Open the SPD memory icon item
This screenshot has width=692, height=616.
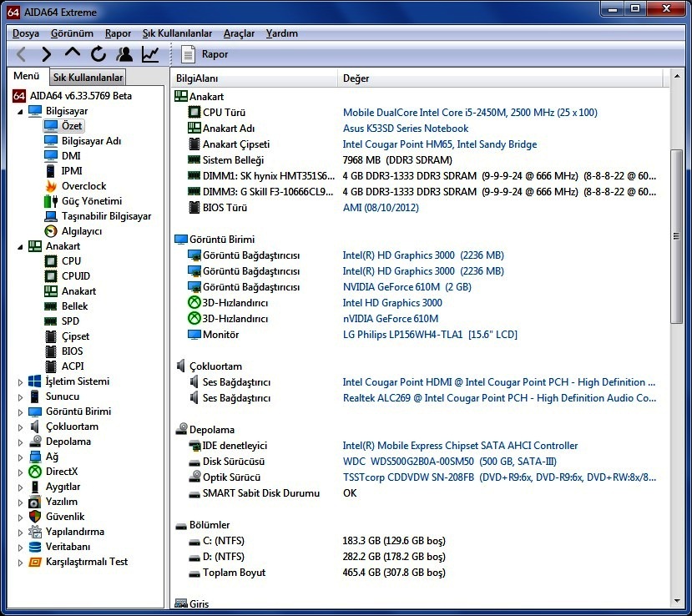point(51,321)
